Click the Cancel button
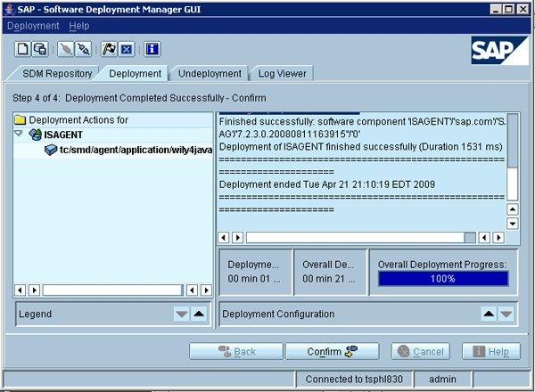Image resolution: width=535 pixels, height=392 pixels. click(x=421, y=351)
